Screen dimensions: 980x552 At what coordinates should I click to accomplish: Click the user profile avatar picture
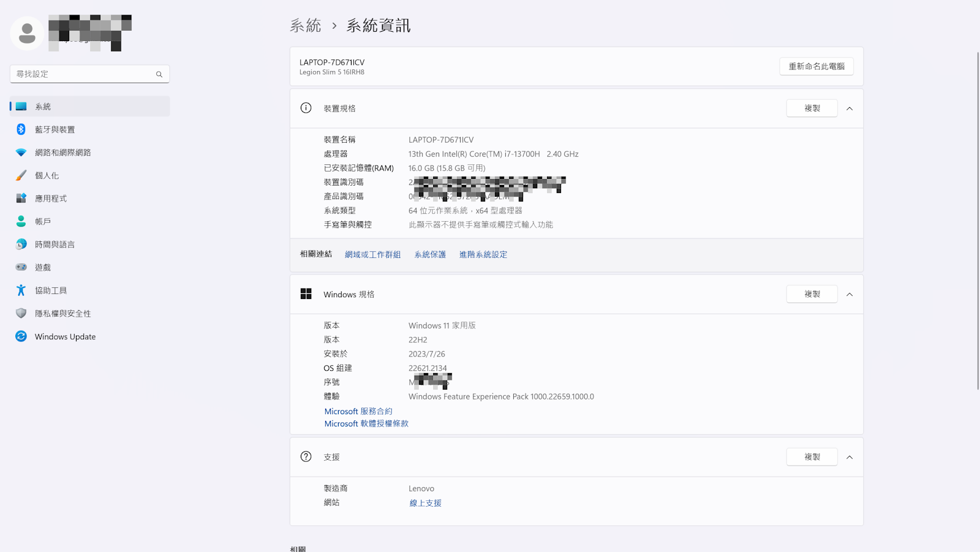tap(27, 33)
